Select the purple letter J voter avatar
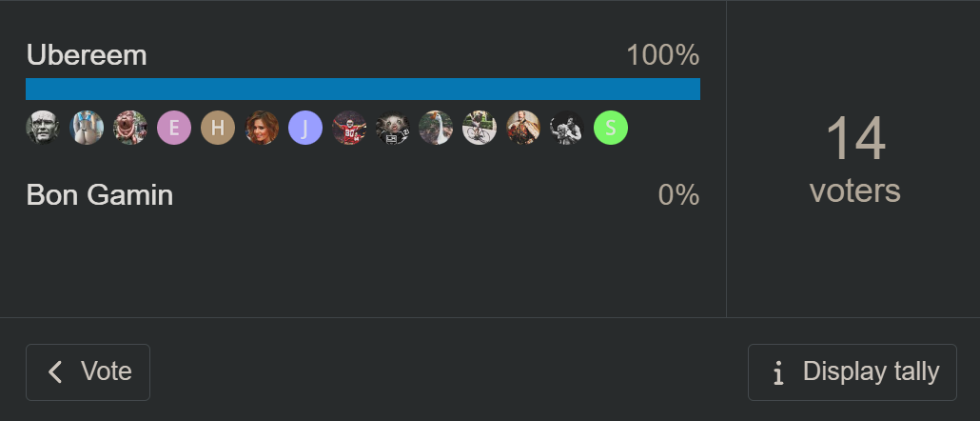 click(x=305, y=128)
